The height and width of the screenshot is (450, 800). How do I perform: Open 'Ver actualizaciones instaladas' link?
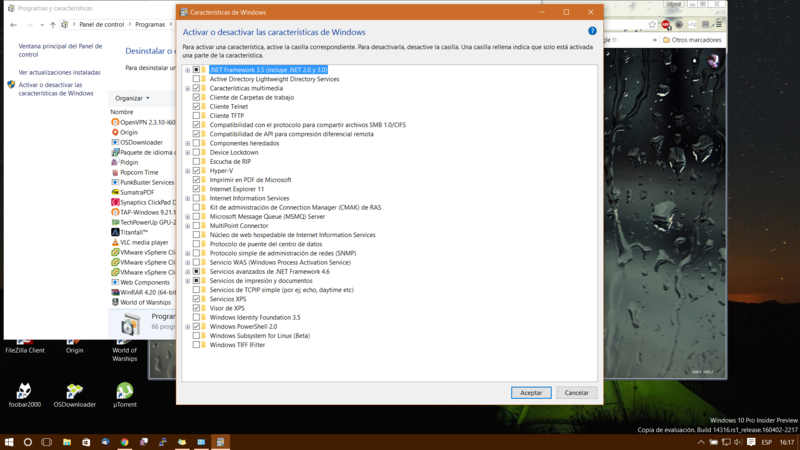pos(59,72)
